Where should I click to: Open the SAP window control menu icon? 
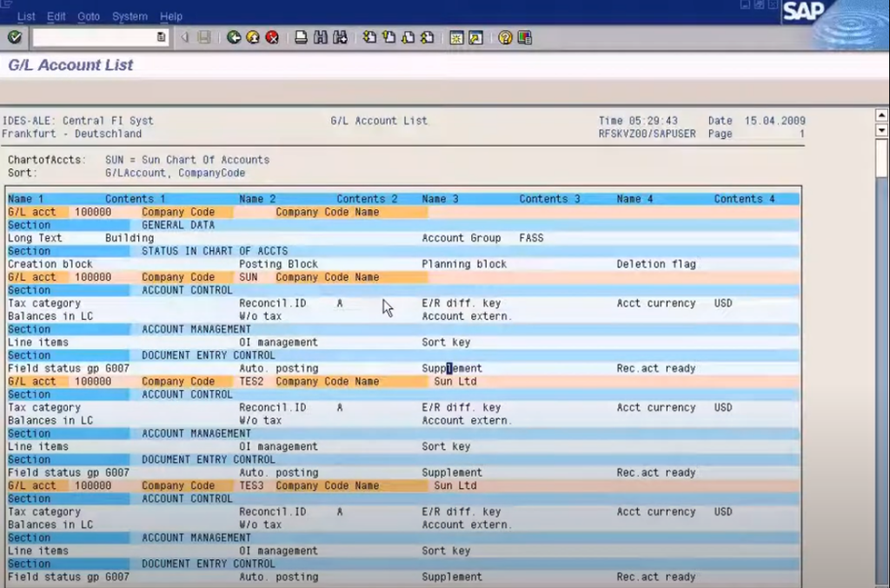click(6, 4)
